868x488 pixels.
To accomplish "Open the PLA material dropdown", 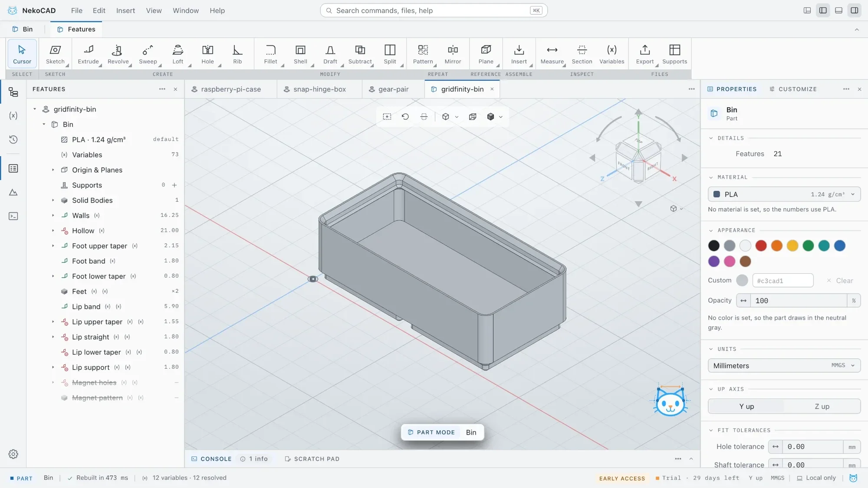I will [x=784, y=194].
